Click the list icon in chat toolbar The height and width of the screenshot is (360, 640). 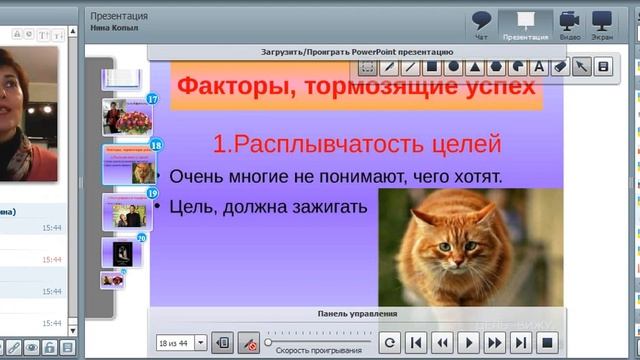coord(67,348)
